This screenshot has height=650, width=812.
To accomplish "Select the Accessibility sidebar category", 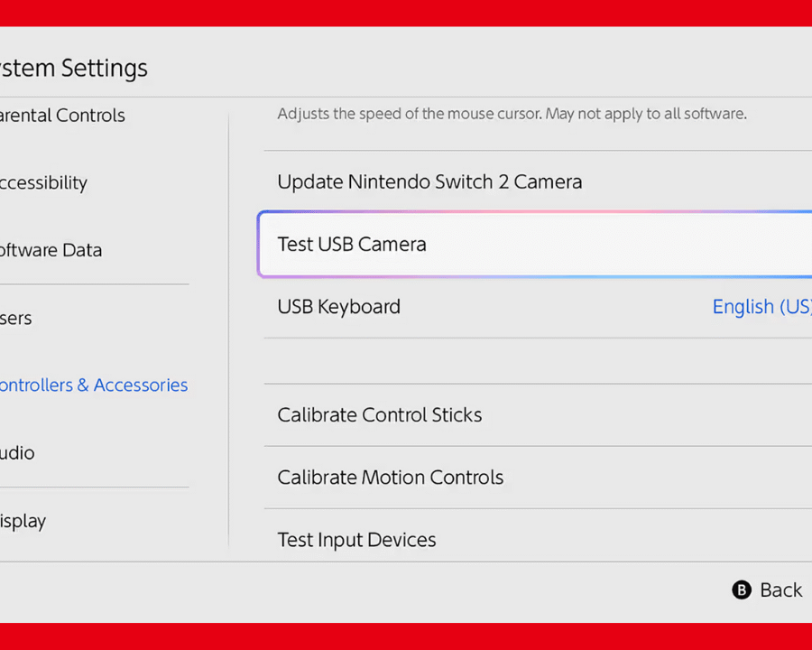I will pyautogui.click(x=43, y=183).
